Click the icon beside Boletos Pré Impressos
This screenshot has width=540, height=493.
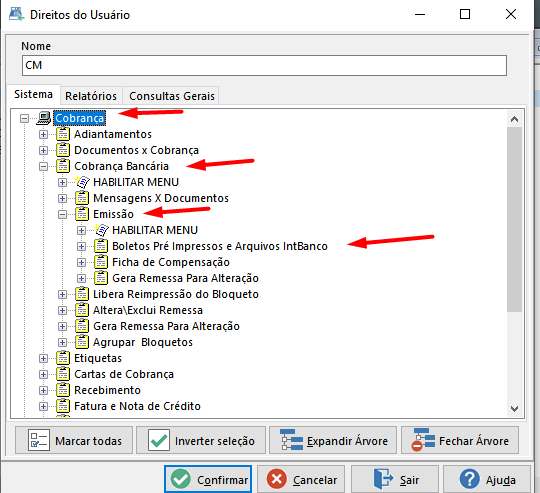[101, 246]
